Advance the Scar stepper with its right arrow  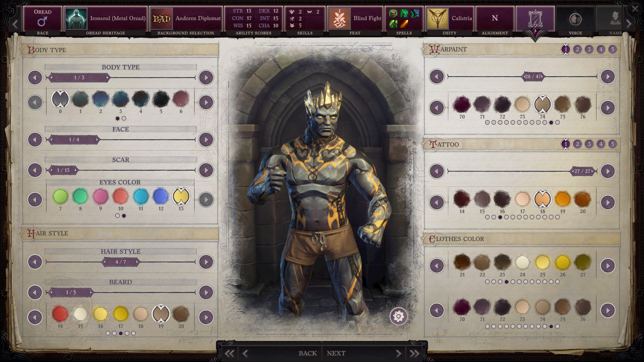[205, 170]
